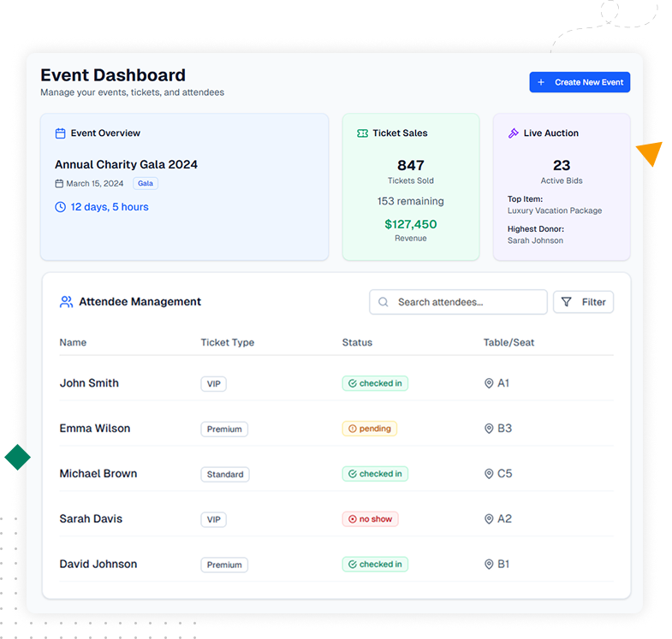672x639 pixels.
Task: Click the location pin icon beside A1
Action: (x=489, y=384)
